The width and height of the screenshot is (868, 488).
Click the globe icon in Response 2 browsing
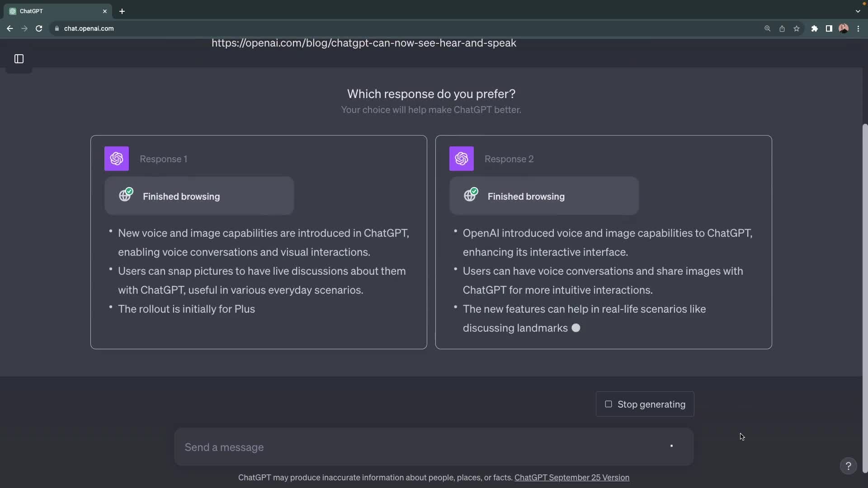tap(470, 196)
